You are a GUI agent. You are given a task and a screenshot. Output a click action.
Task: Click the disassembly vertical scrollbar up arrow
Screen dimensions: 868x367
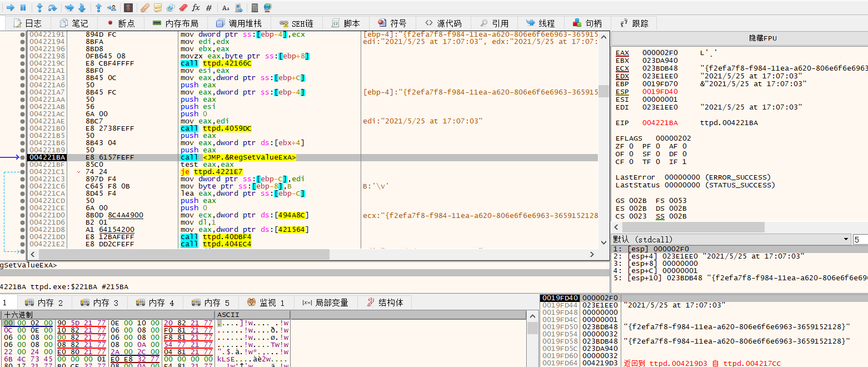point(604,36)
